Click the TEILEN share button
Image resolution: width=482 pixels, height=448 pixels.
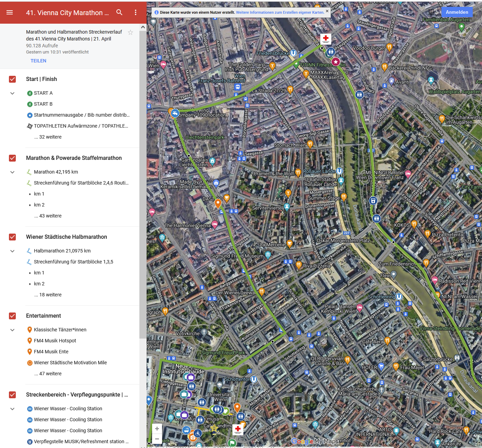coord(38,61)
